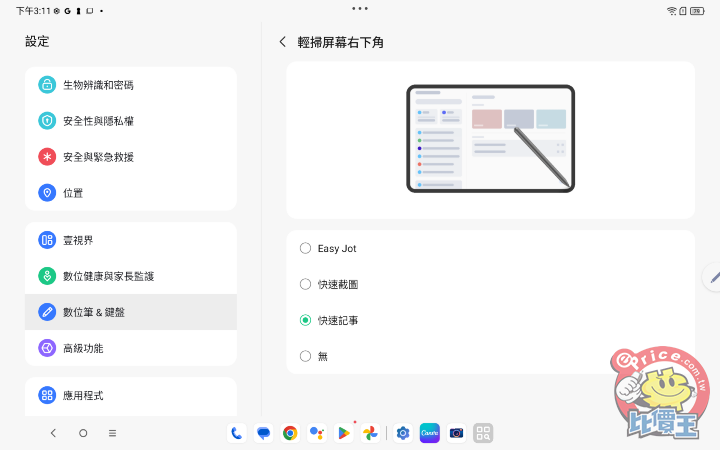Screen dimensions: 720x450
Task: Open Google Assistant from the dock
Action: [x=317, y=433]
